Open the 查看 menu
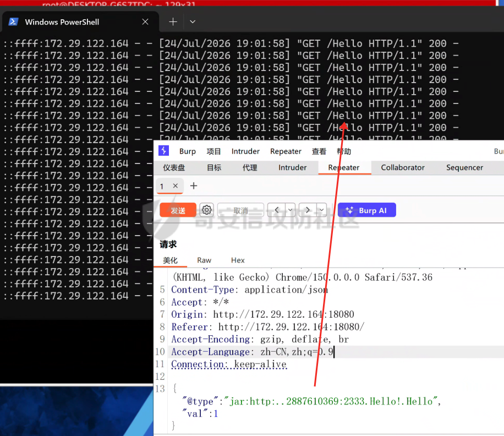This screenshot has height=436, width=504. (319, 151)
